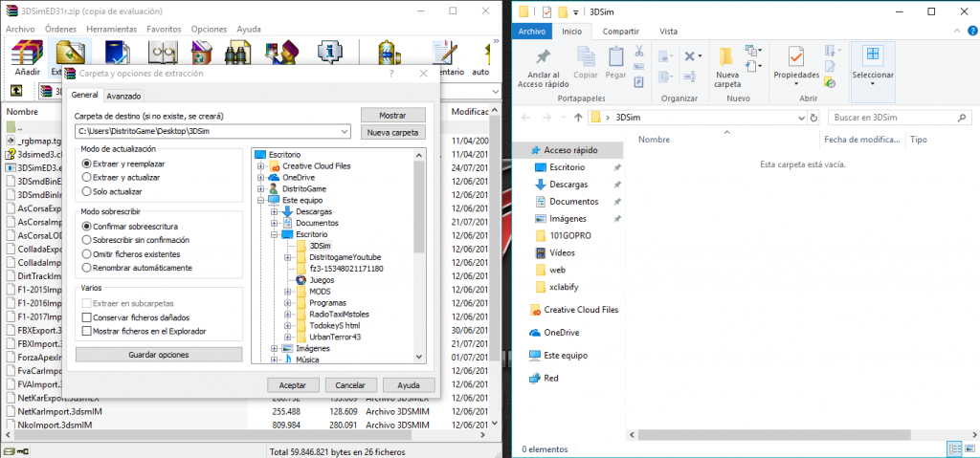Click the Cancelar button
The image size is (980, 458).
pos(350,385)
